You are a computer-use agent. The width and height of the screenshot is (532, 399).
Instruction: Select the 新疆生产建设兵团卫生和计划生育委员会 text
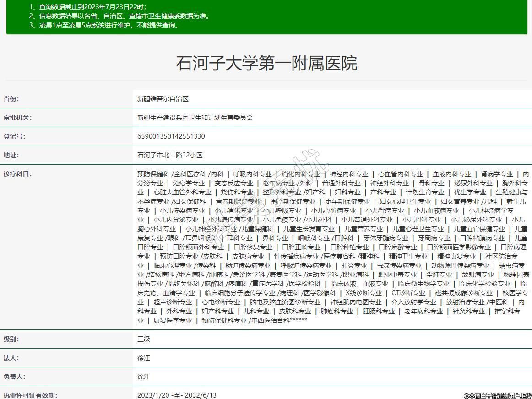(x=195, y=118)
